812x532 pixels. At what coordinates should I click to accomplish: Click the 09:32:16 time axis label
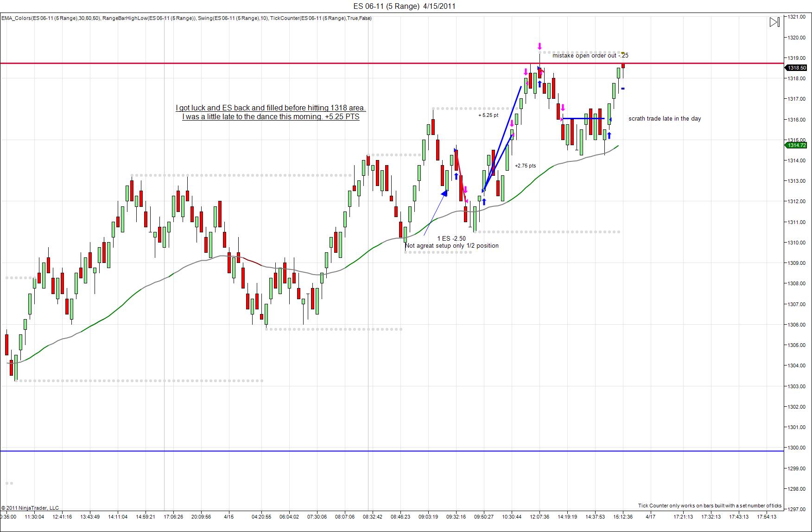click(x=456, y=516)
